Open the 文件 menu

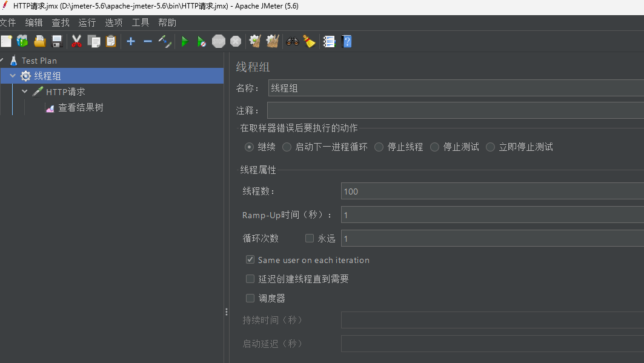pyautogui.click(x=8, y=22)
